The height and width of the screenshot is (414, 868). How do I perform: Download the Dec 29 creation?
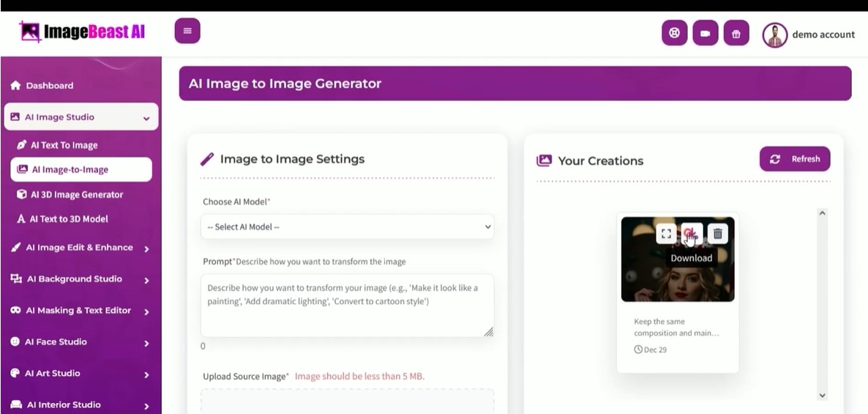tap(692, 233)
